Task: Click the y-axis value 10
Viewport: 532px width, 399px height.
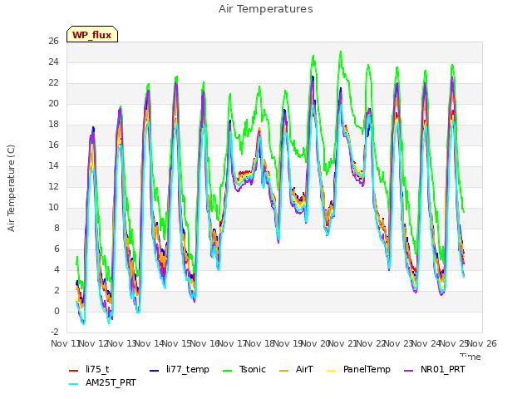Action: click(53, 207)
